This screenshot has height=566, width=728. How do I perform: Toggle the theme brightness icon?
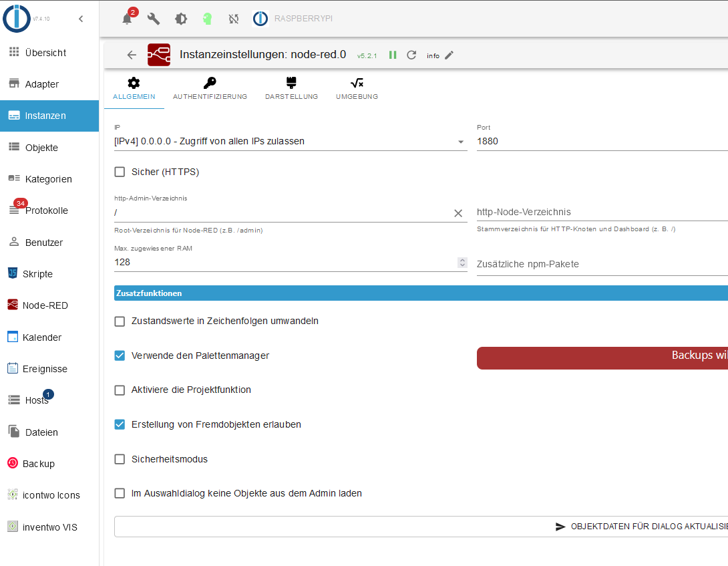coord(180,19)
